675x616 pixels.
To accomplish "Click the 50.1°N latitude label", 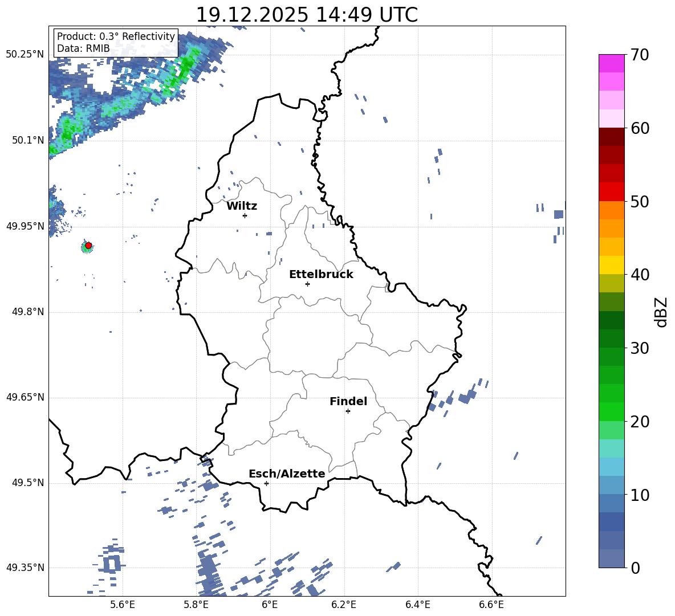I will point(28,140).
